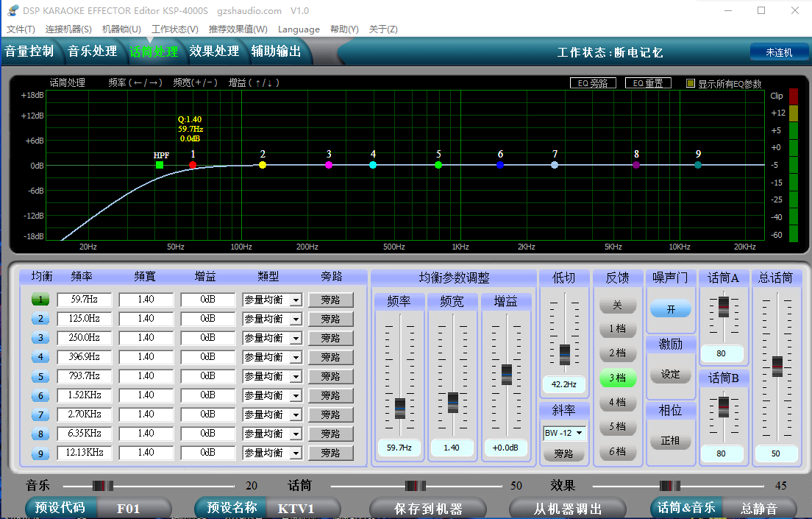Screen dimensions: 812x519
Task: Click the 频率 slider handle
Action: tap(400, 408)
